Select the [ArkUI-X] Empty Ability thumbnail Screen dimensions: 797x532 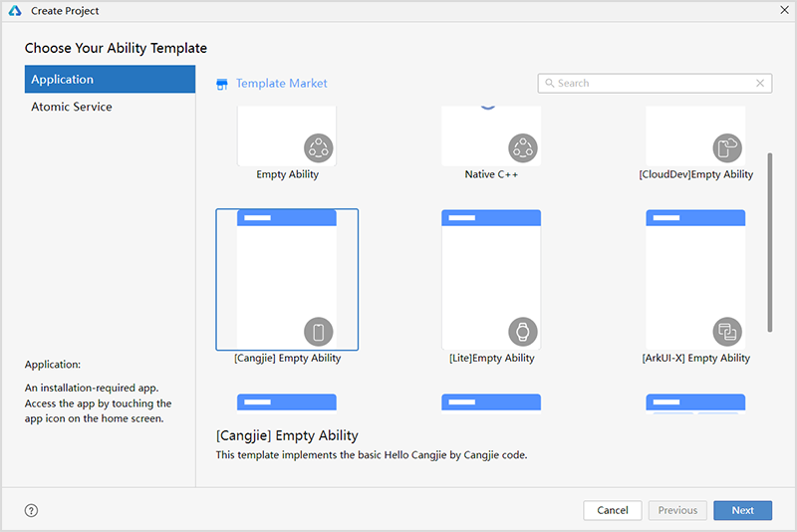click(695, 280)
